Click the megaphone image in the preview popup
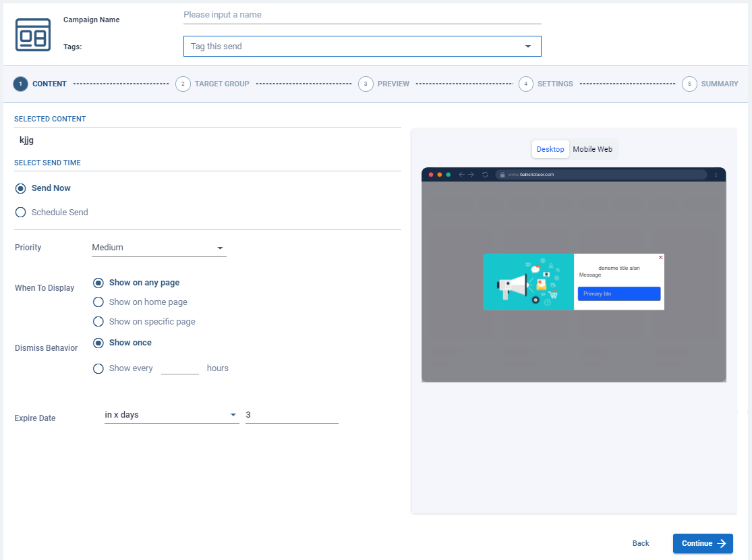Screen dimensions: 752x560 click(528, 282)
